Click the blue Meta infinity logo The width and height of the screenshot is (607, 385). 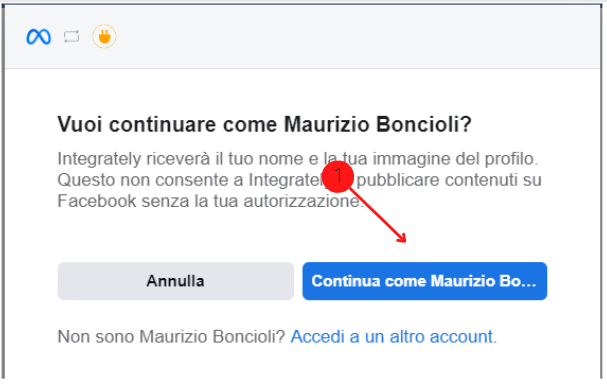[x=38, y=37]
